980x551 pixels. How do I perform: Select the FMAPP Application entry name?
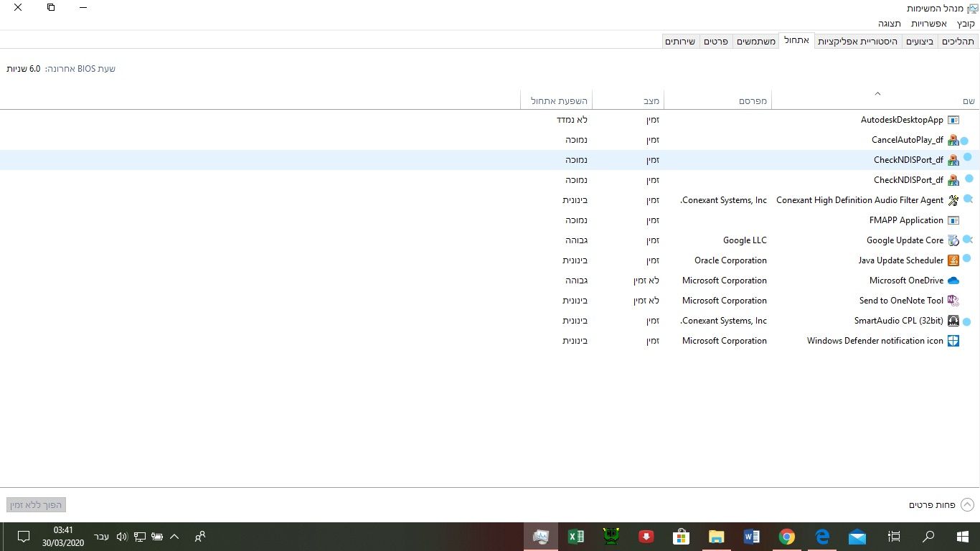(906, 220)
